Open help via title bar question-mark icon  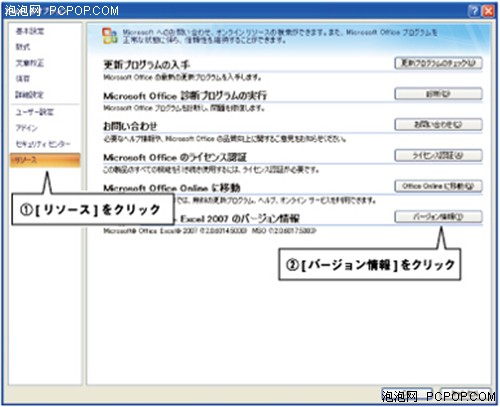click(474, 11)
